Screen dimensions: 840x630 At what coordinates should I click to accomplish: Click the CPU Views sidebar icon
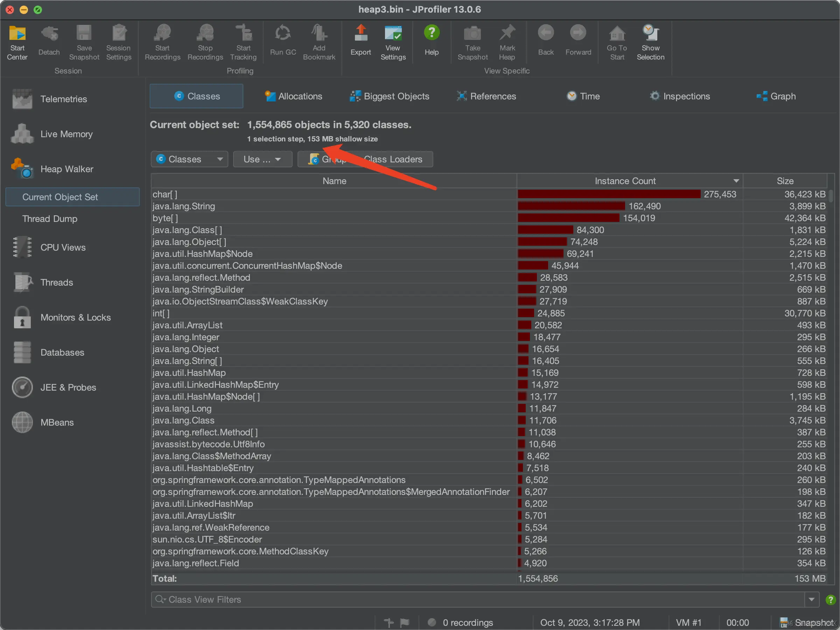[x=22, y=247]
